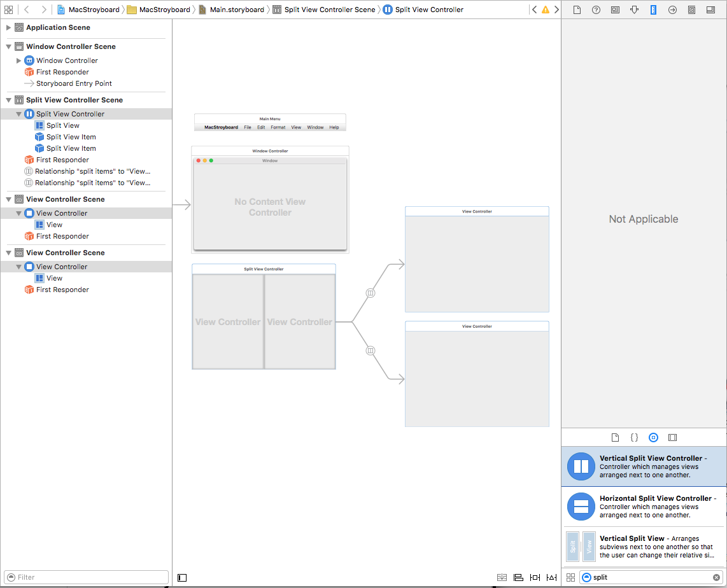Collapse the Window Controller Scene

(8, 46)
